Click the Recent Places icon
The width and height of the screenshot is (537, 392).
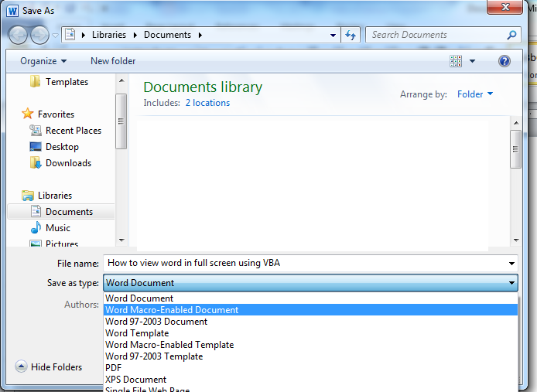[x=36, y=130]
